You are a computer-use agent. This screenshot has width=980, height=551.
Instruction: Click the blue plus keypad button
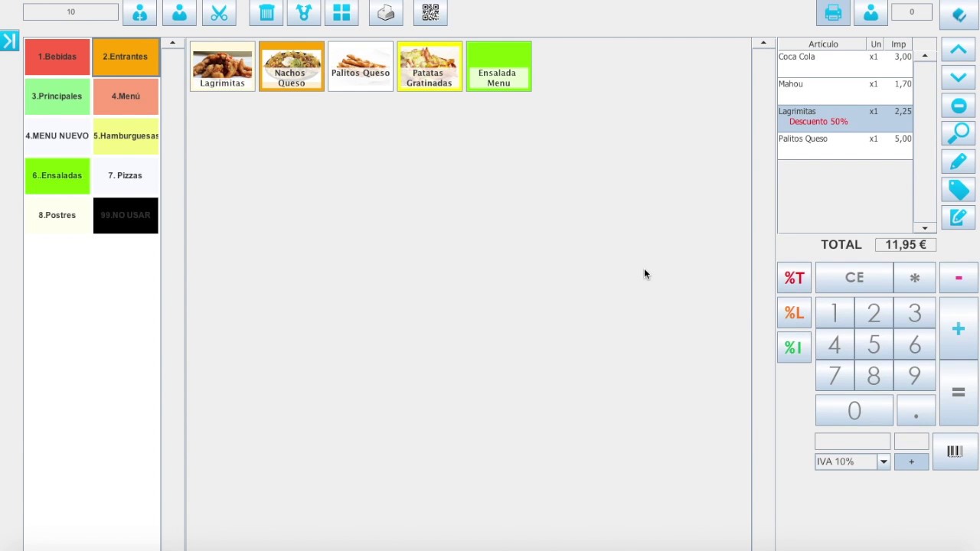[959, 328]
